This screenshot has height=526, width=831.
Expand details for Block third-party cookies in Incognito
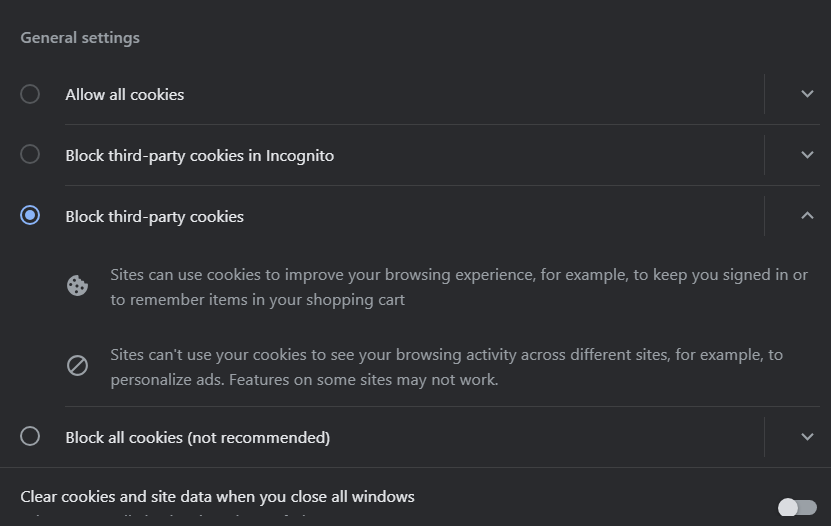807,155
